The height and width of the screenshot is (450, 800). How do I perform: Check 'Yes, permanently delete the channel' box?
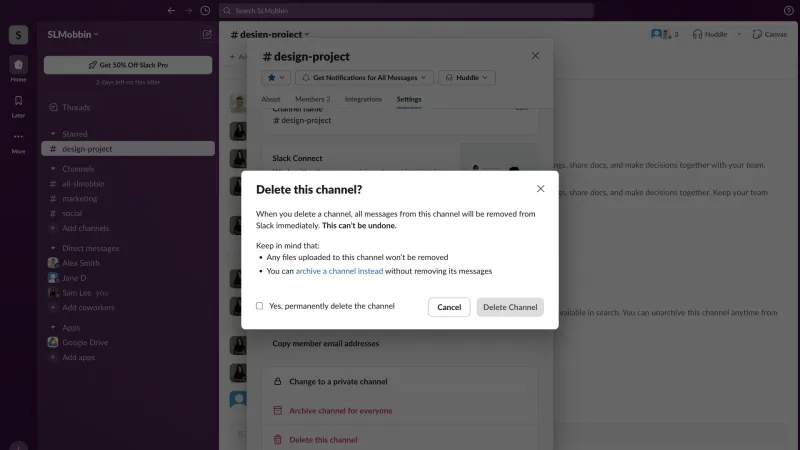coord(259,306)
